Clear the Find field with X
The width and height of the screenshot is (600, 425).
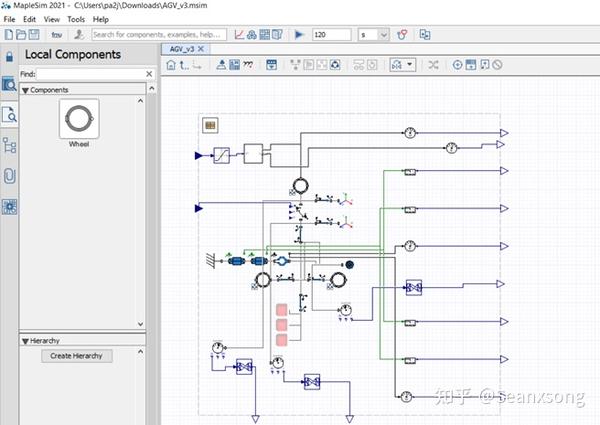(x=150, y=74)
